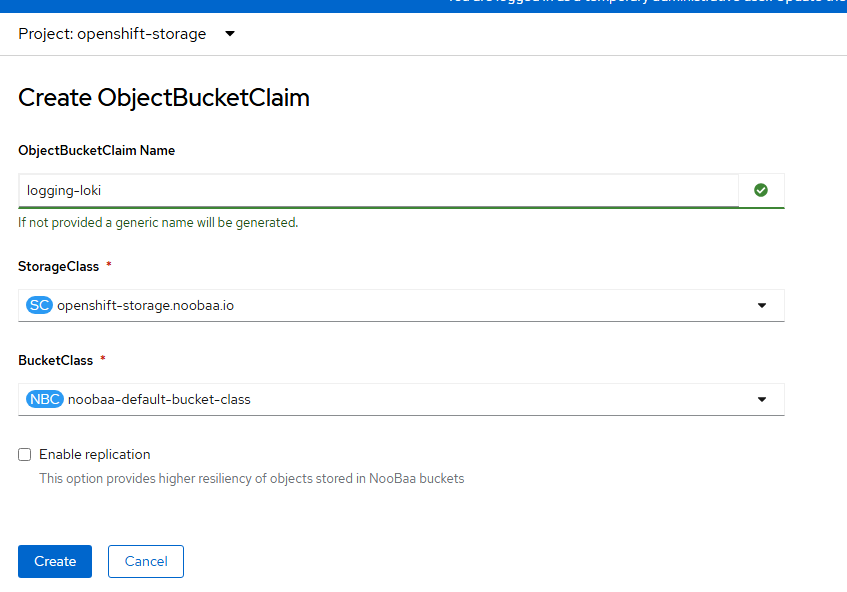The width and height of the screenshot is (847, 592).
Task: Click the SC badge on StorageClass field
Action: [38, 305]
